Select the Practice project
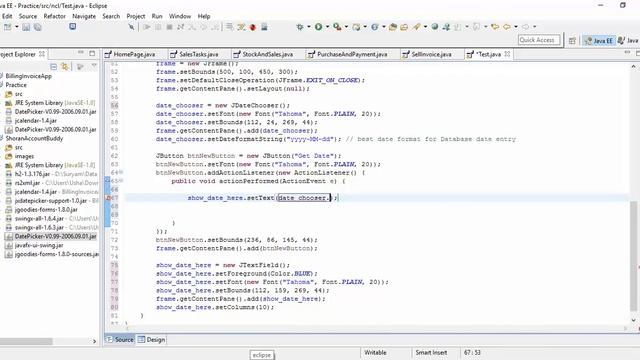The height and width of the screenshot is (360, 640). click(x=16, y=85)
